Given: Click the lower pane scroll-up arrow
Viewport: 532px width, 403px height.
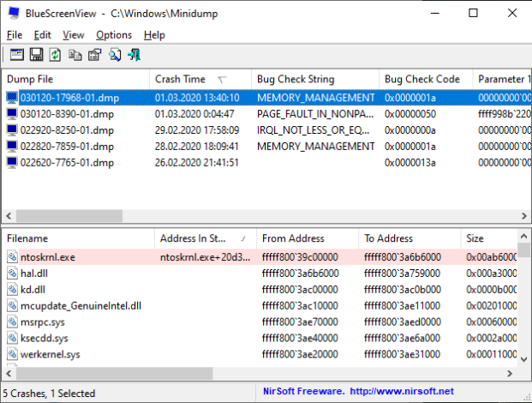Looking at the screenshot, I should pos(523,236).
